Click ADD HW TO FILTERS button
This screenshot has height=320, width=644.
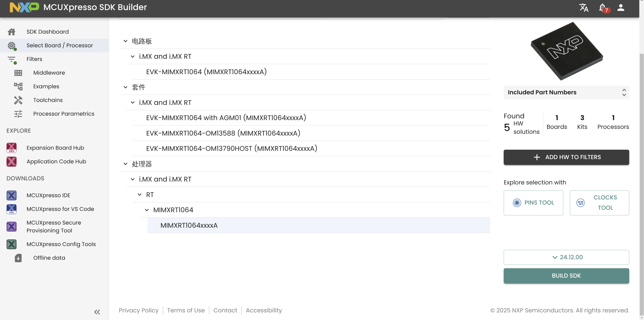(x=566, y=157)
